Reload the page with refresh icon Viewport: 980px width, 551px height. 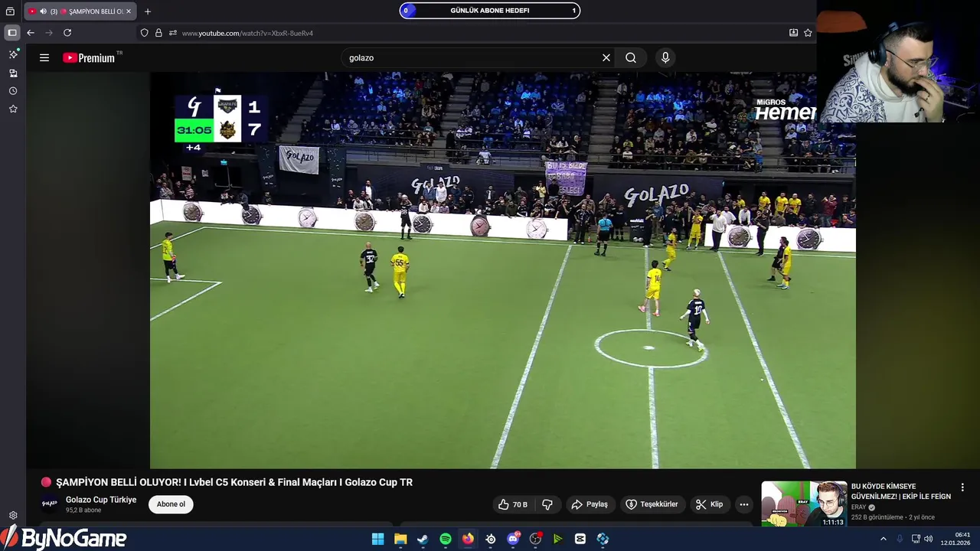pyautogui.click(x=67, y=33)
